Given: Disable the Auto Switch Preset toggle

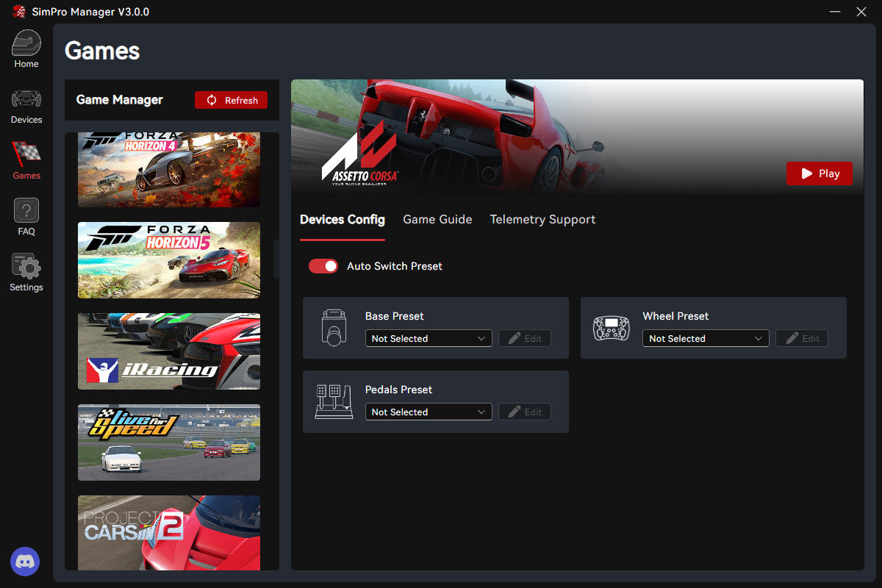Looking at the screenshot, I should point(323,266).
